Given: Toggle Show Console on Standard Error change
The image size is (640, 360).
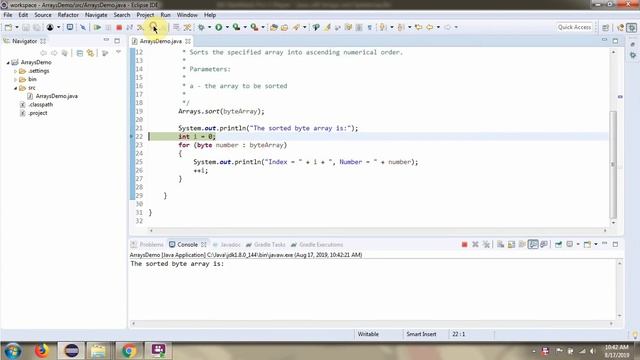Looking at the screenshot, I should tap(544, 244).
